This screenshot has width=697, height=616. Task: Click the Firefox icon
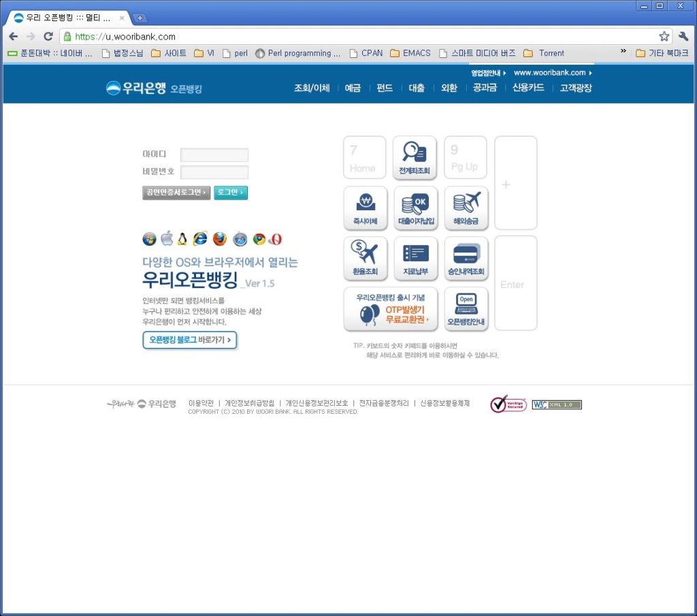click(x=220, y=239)
